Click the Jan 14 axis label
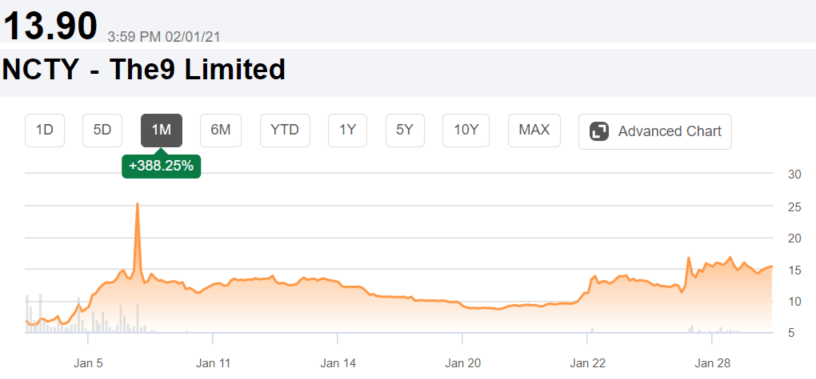816x379 pixels. click(x=338, y=362)
